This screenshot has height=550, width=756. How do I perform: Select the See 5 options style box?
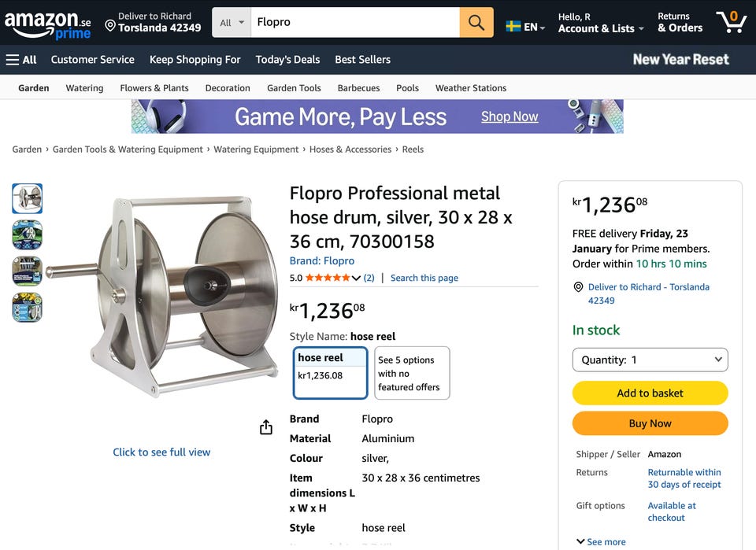coord(412,373)
